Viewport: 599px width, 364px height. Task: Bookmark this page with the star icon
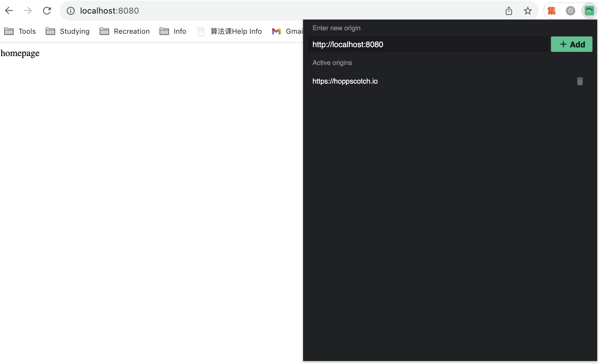pos(528,11)
